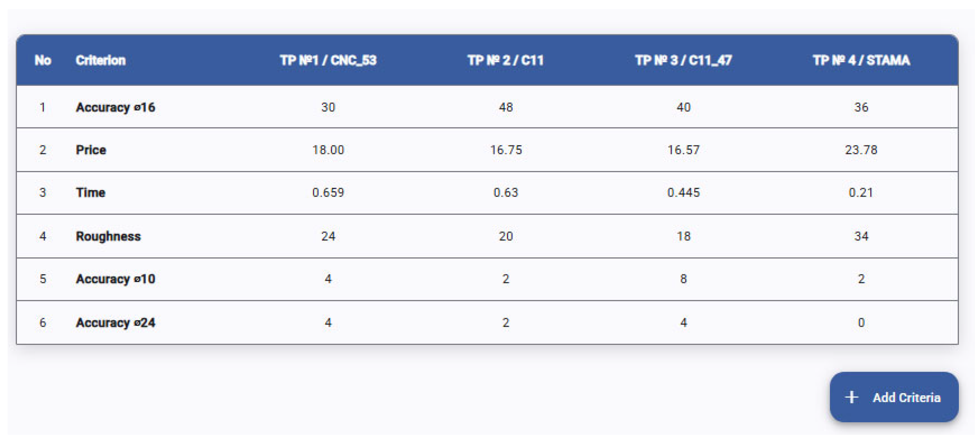Select the Accuracy ø10 criterion
Viewport: 980px width, 436px height.
(x=115, y=279)
